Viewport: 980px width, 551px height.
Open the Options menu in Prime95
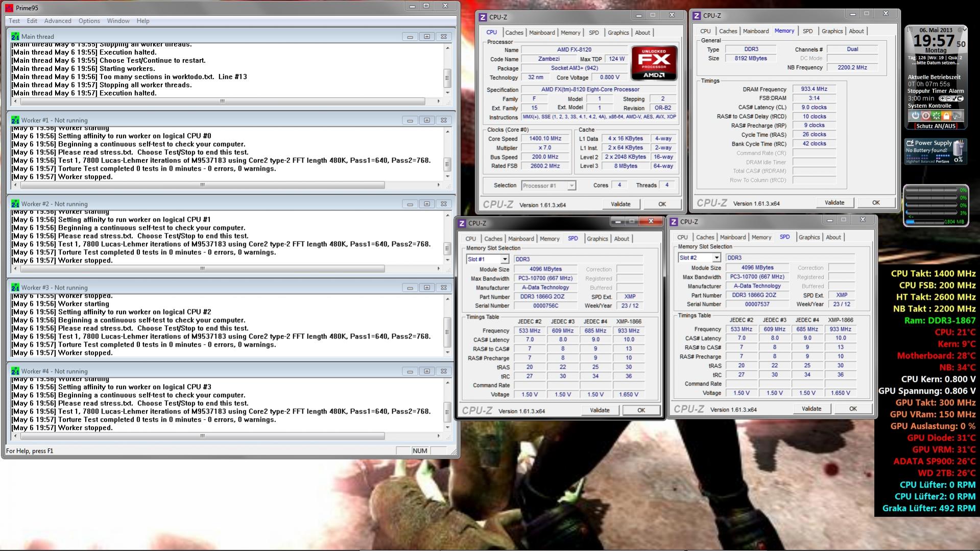(89, 21)
